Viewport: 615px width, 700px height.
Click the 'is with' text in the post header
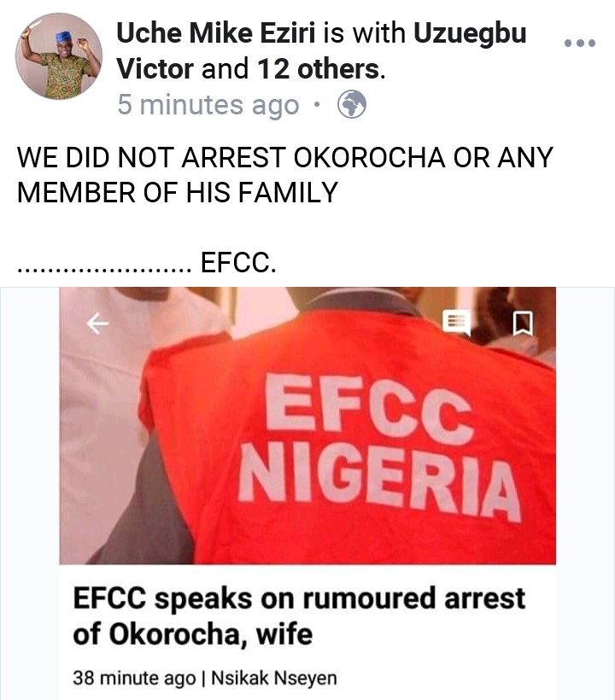click(x=369, y=34)
